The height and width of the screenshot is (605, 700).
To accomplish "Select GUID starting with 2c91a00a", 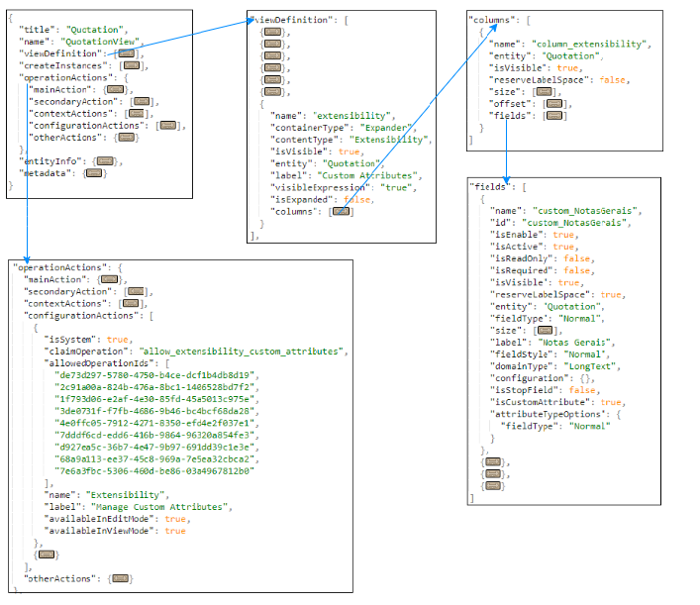I will (154, 387).
